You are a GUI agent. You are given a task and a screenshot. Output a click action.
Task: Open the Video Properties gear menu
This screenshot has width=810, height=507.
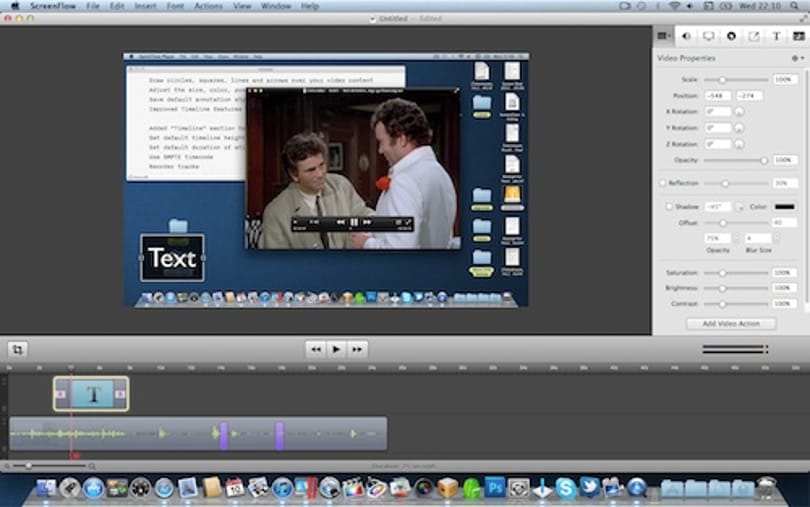coord(798,58)
